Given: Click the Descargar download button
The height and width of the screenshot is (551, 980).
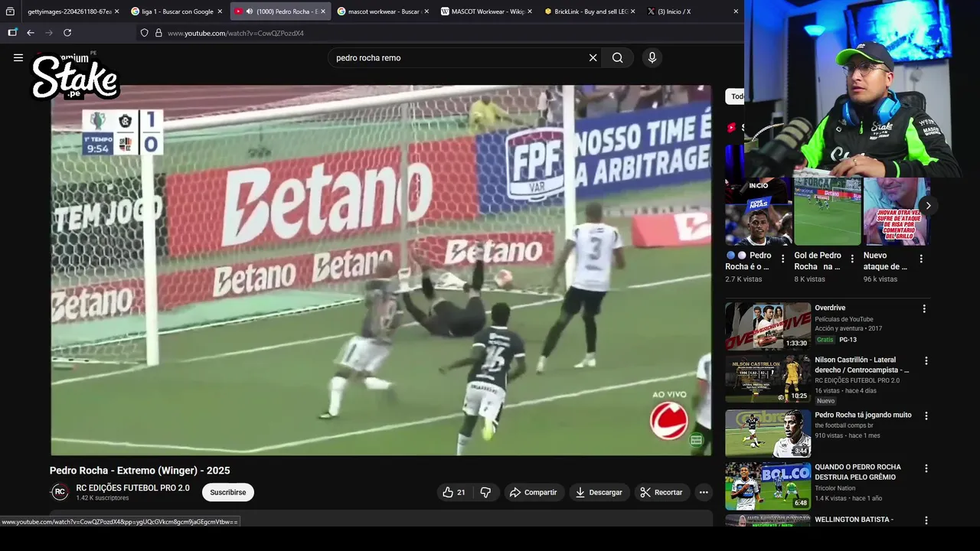Looking at the screenshot, I should pyautogui.click(x=599, y=492).
